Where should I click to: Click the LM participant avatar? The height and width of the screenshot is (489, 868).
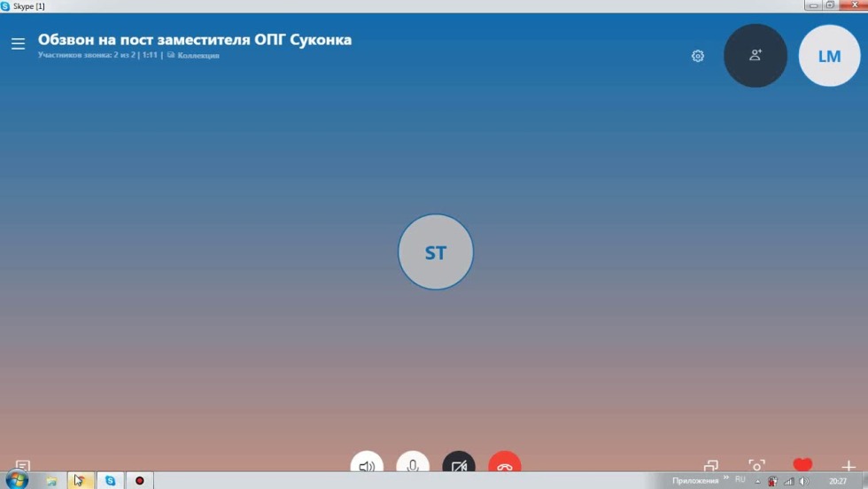tap(829, 56)
